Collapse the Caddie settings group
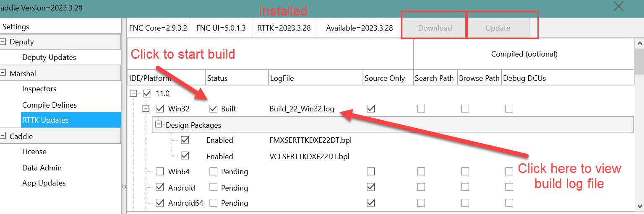The image size is (644, 214). tap(3, 137)
